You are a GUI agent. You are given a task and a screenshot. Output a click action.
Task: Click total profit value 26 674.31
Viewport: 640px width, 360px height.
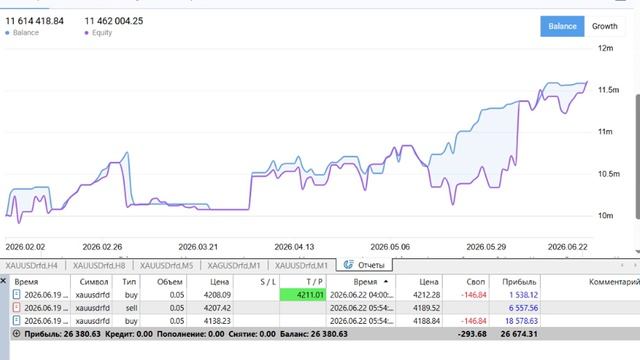click(x=519, y=334)
